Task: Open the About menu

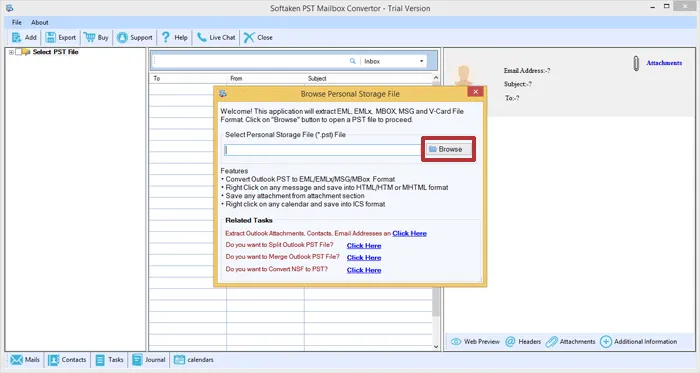Action: (x=40, y=22)
